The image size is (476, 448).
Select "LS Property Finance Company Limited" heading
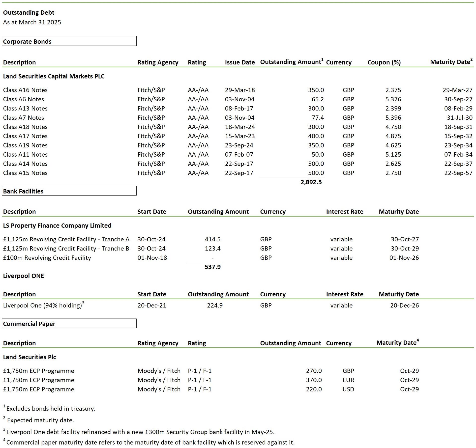(x=57, y=225)
